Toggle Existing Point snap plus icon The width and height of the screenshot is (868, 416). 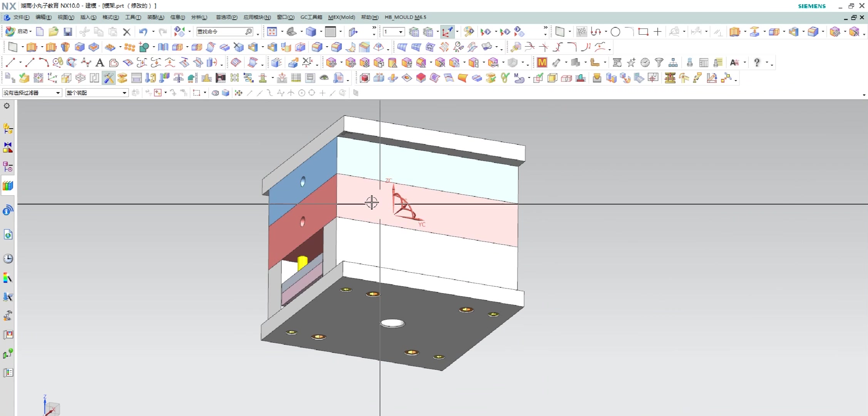322,93
